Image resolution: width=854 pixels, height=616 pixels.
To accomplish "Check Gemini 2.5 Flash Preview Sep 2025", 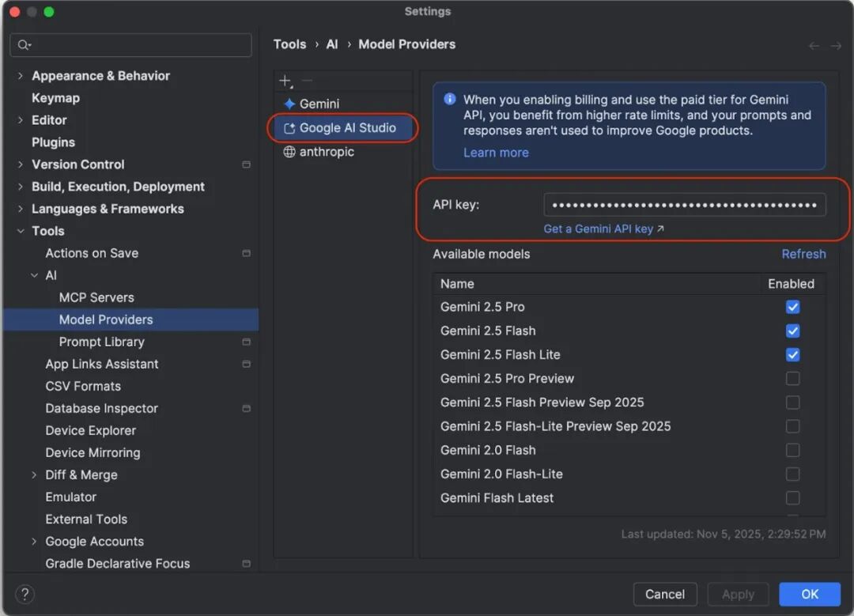I will [792, 402].
